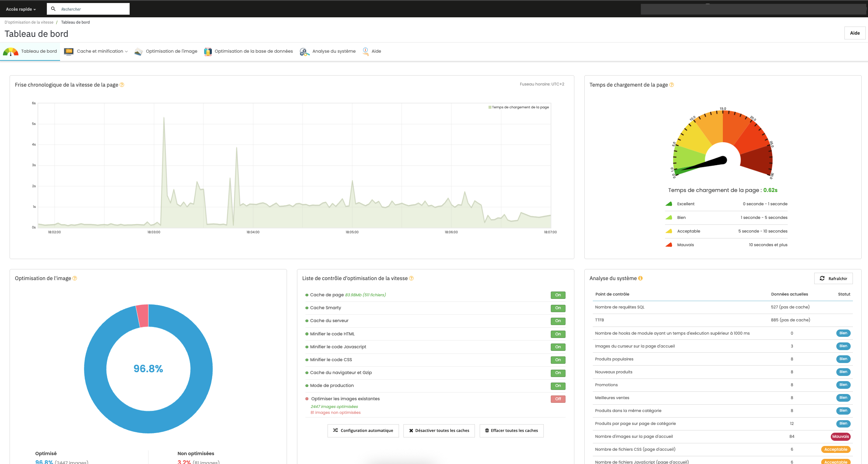The image size is (868, 464).
Task: Click the refresh arrows icon in Rafraîchir button
Action: (x=822, y=278)
